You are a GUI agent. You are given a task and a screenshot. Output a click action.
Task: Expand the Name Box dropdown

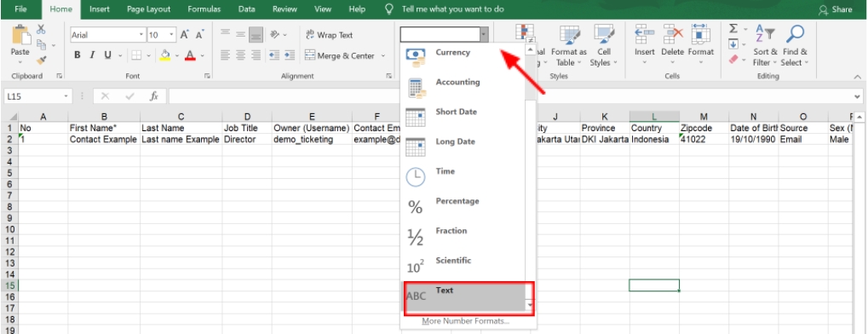[66, 96]
